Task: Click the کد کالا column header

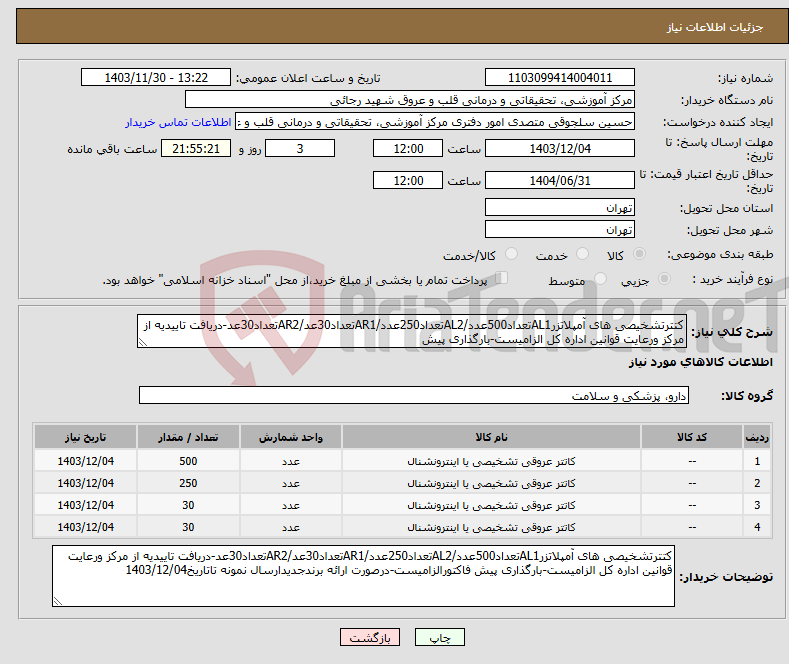Action: click(x=692, y=437)
